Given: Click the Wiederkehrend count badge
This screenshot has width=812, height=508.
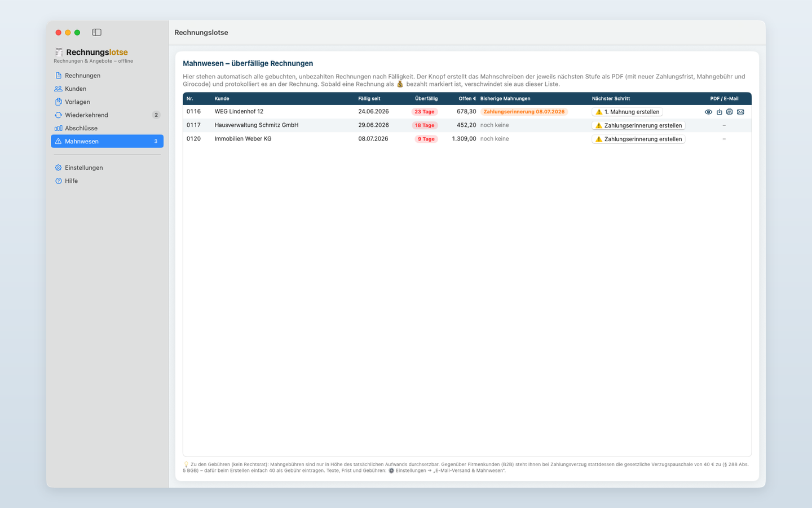Looking at the screenshot, I should point(156,115).
